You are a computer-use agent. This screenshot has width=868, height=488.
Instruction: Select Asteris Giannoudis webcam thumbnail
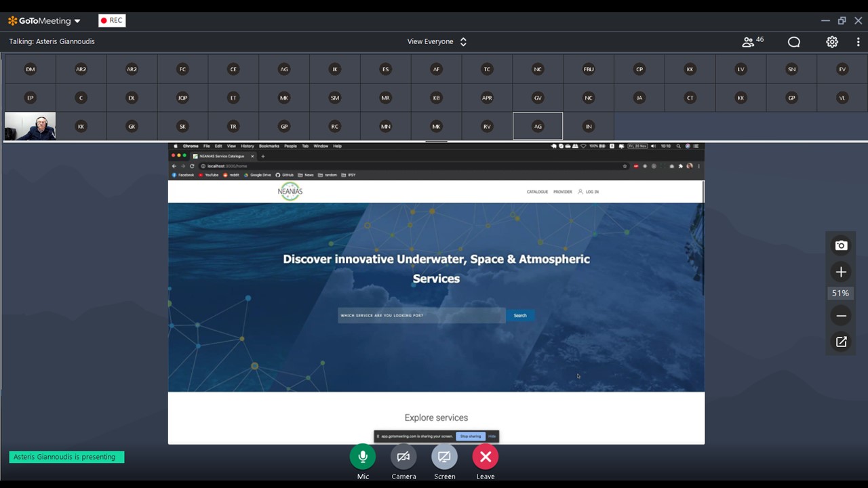point(31,126)
